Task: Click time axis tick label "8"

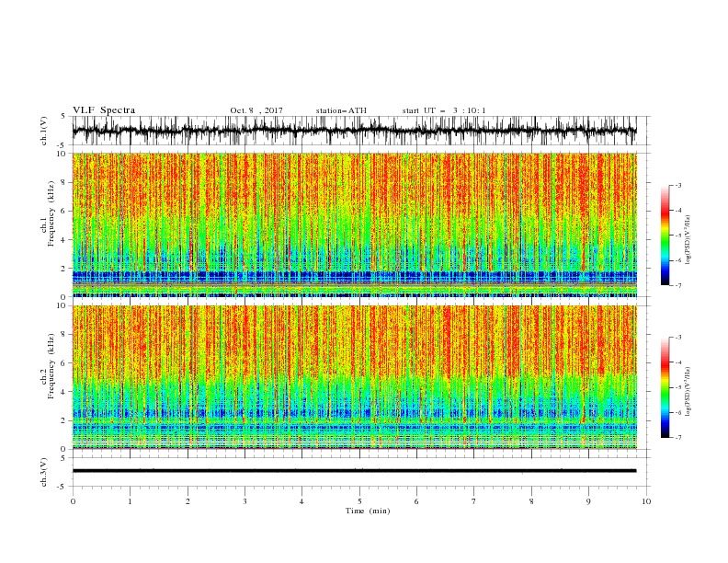Action: coord(531,501)
